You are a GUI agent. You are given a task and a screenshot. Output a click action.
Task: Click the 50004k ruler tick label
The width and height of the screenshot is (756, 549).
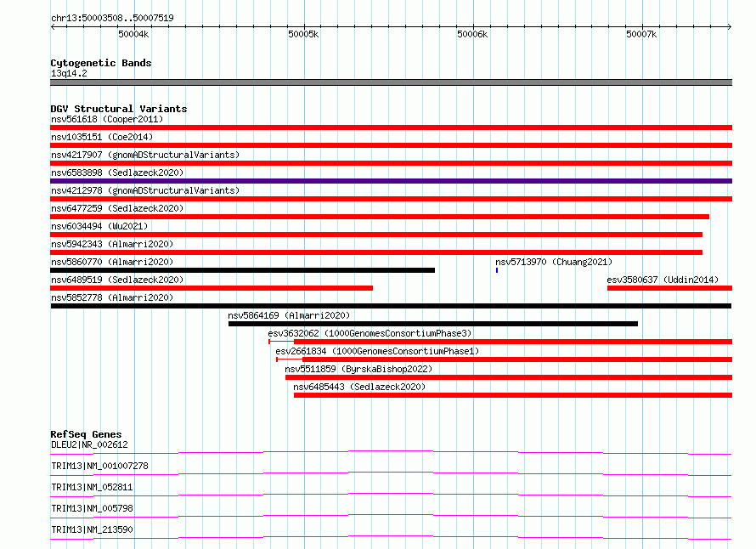(133, 34)
